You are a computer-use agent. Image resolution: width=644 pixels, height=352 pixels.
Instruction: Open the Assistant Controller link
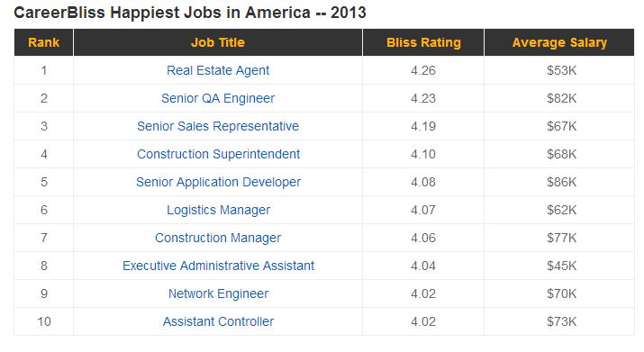click(x=218, y=321)
